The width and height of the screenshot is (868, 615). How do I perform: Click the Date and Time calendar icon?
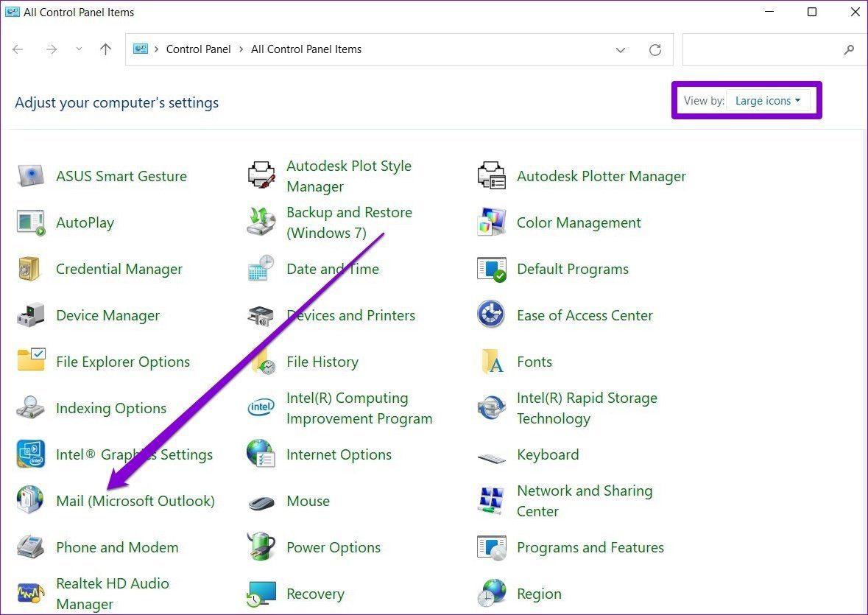(x=261, y=269)
